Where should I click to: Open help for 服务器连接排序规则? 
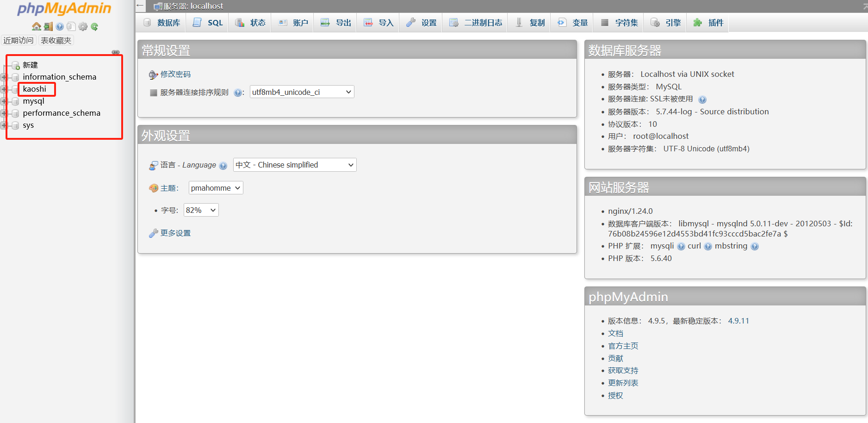tap(238, 93)
